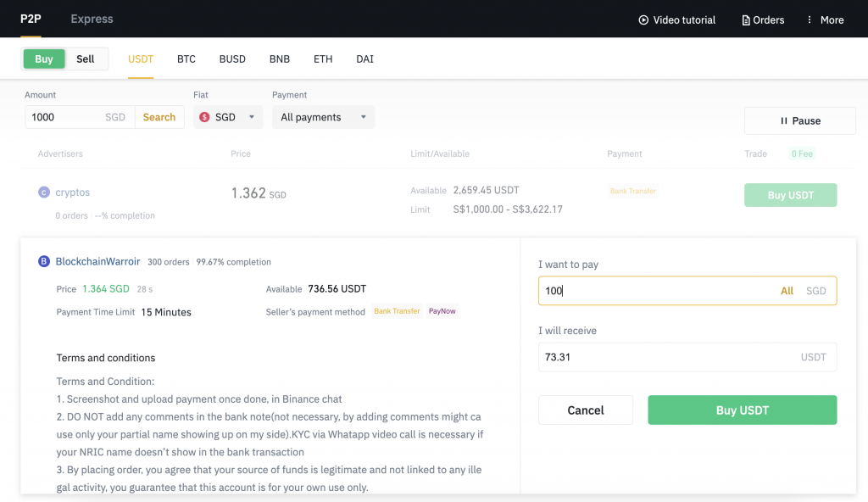Click the PayNow payment tag

(x=442, y=311)
